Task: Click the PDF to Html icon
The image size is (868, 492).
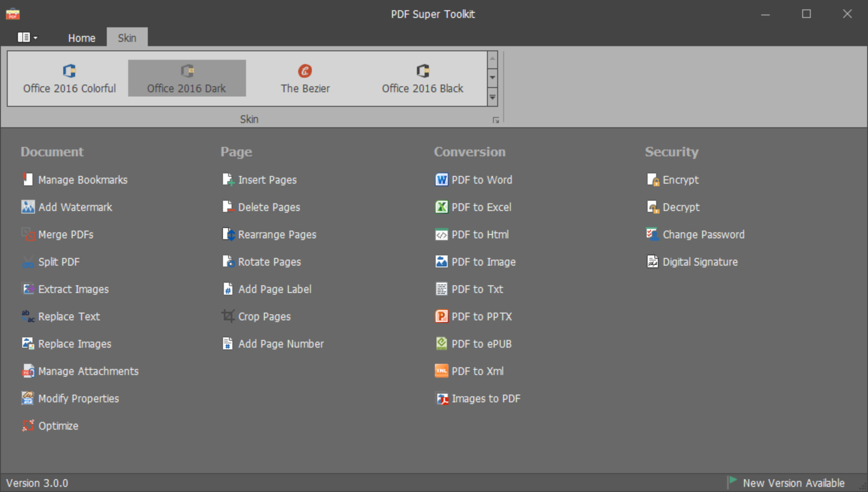Action: [x=441, y=235]
